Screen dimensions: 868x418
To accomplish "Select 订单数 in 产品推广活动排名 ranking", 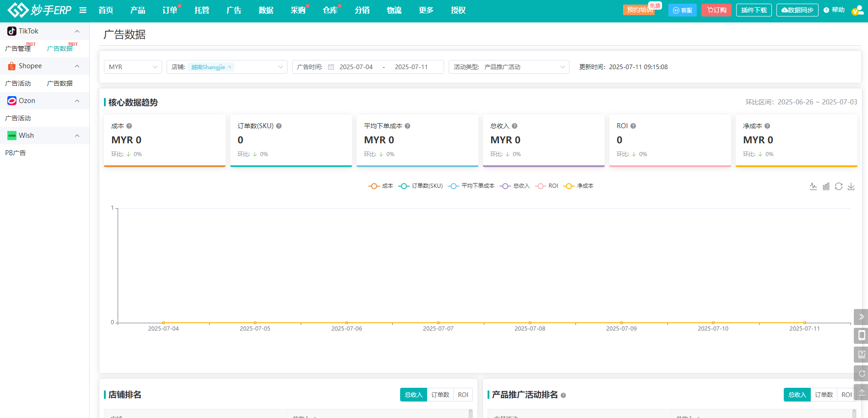I will [824, 395].
